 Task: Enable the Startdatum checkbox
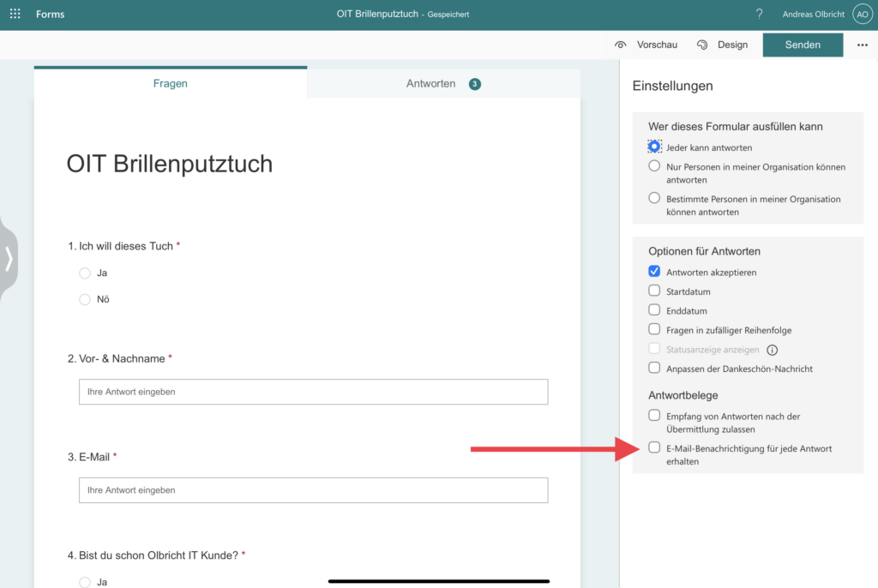tap(654, 291)
